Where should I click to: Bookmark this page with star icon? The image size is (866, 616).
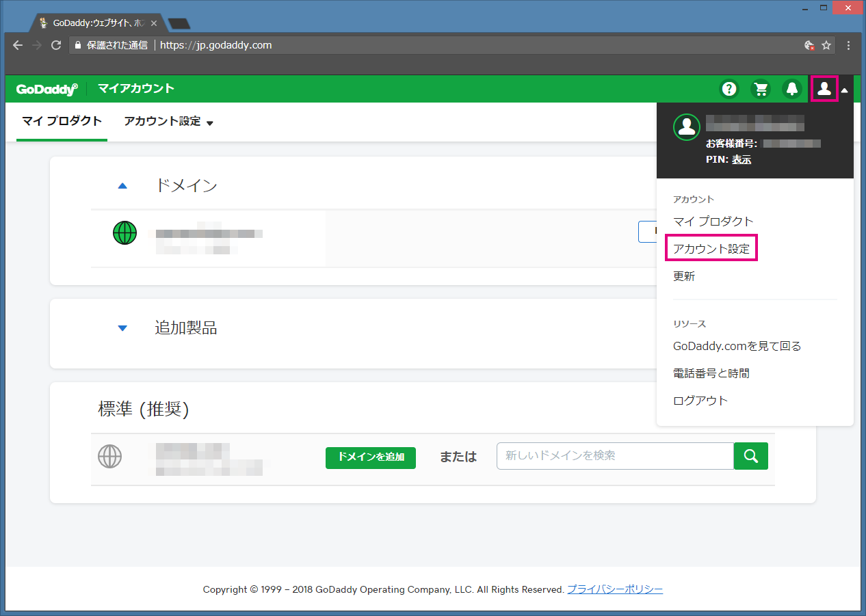click(826, 45)
